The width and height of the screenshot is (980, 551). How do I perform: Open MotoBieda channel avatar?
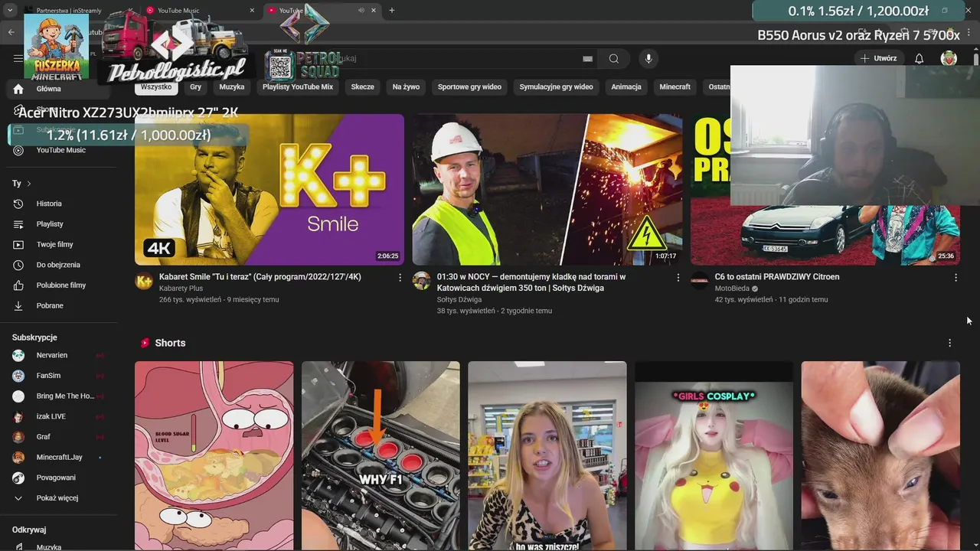(700, 281)
